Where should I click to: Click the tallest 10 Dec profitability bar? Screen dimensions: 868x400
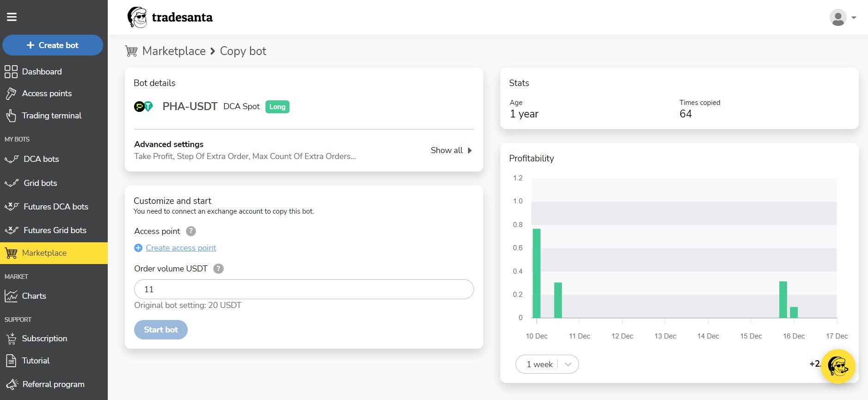[536, 273]
